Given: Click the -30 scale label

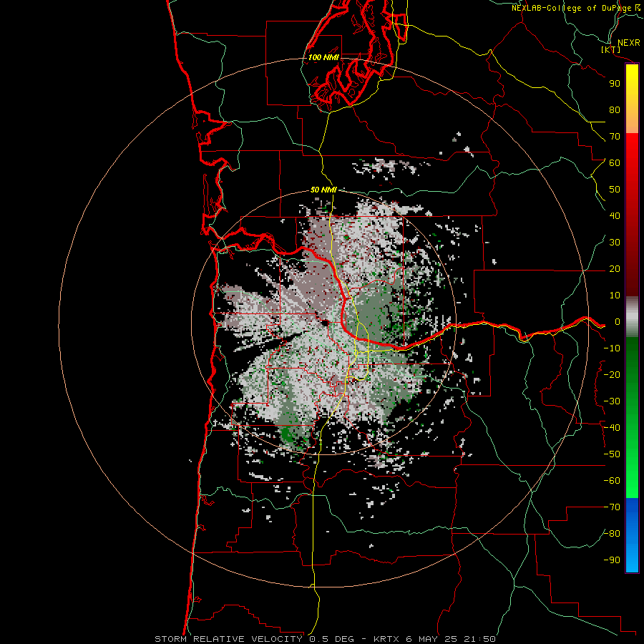Looking at the screenshot, I should point(612,401).
